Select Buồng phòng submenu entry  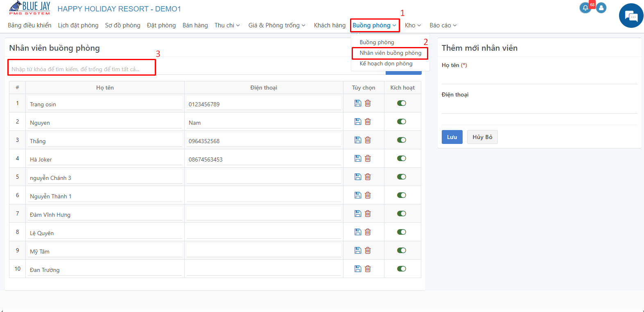(x=377, y=42)
